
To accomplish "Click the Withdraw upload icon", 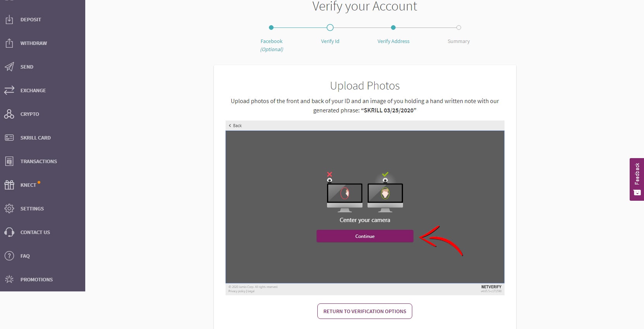I will click(9, 43).
